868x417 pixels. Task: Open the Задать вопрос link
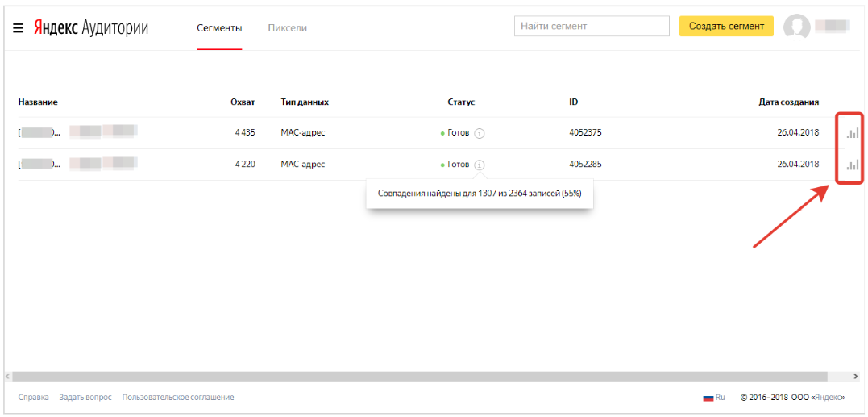[x=85, y=397]
